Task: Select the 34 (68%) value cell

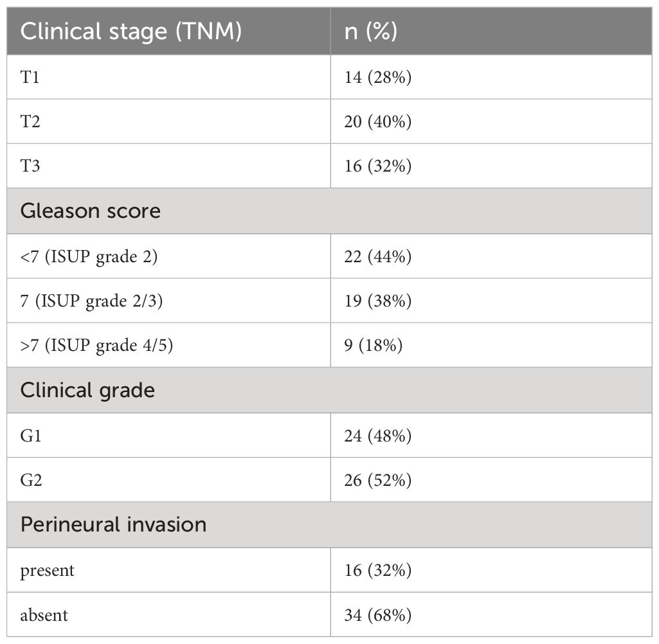Action: (x=491, y=615)
